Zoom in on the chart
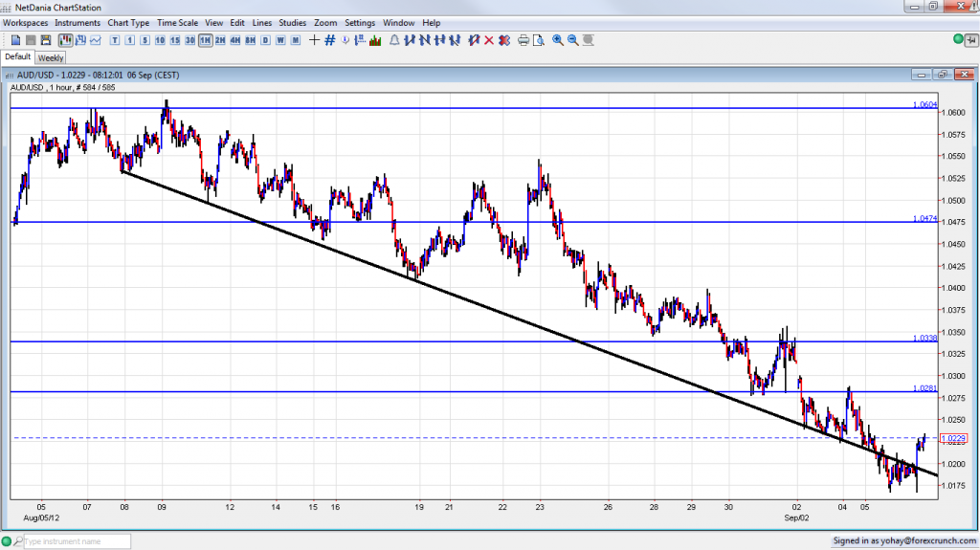The image size is (980, 550). click(558, 40)
